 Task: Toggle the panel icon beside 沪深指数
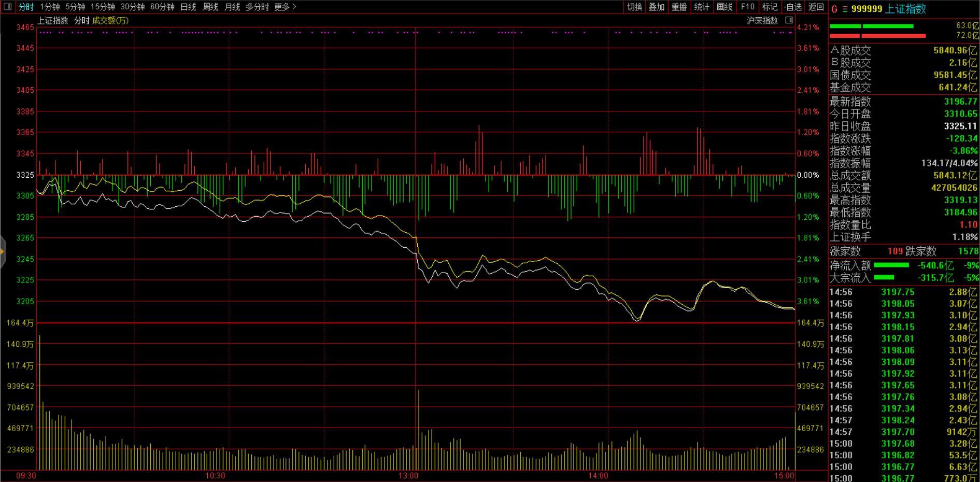(x=789, y=20)
